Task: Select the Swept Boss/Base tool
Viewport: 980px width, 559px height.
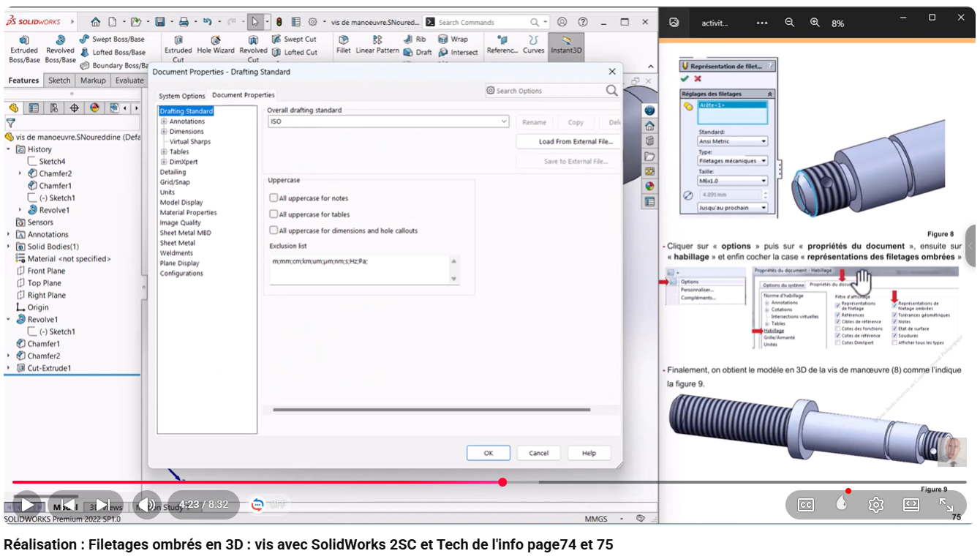Action: tap(112, 39)
